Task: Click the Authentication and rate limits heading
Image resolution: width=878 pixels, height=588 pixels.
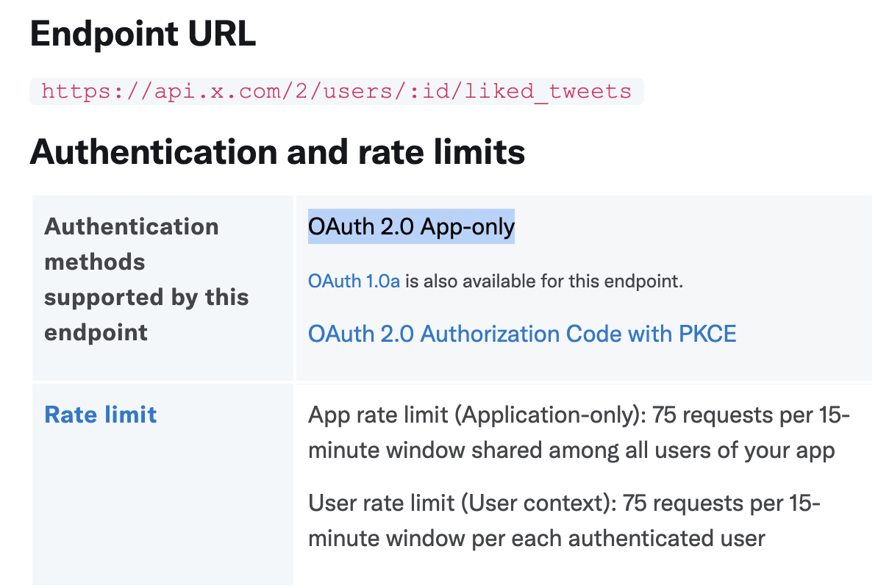Action: pos(277,152)
